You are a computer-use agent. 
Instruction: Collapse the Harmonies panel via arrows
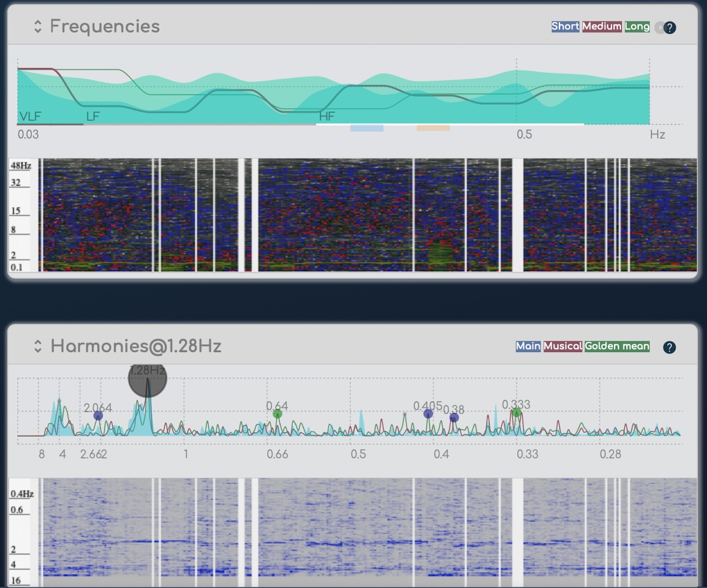[38, 346]
